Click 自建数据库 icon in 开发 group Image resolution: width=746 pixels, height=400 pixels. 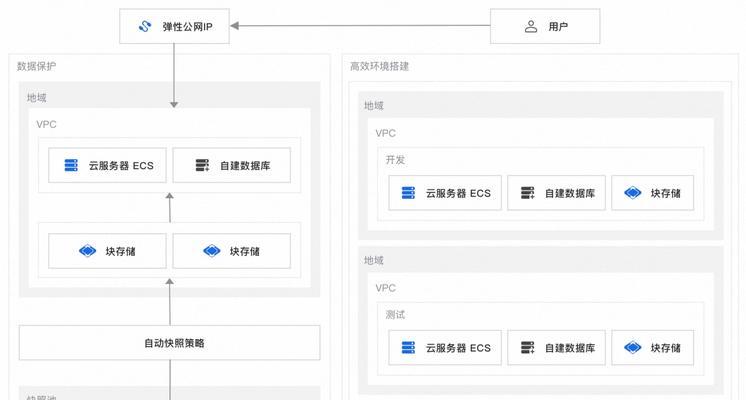528,193
